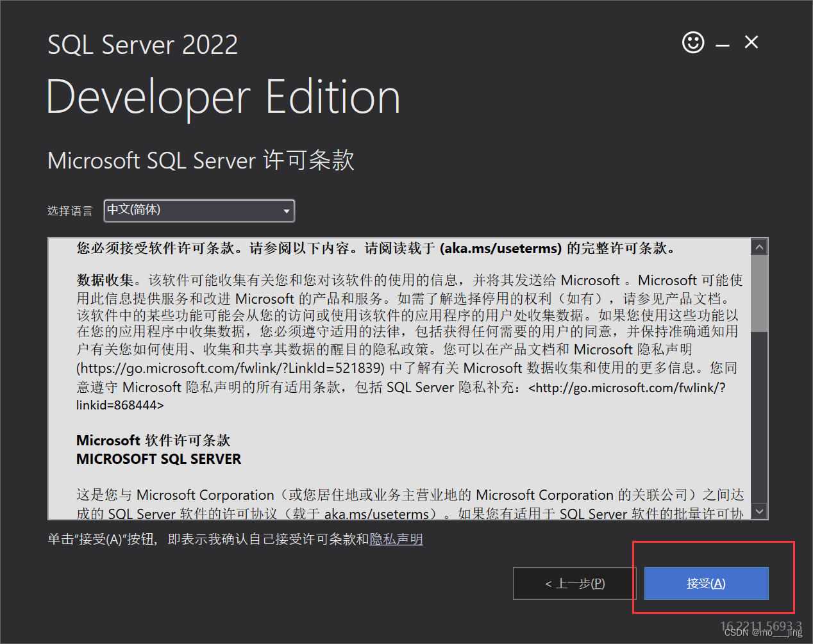Viewport: 813px width, 644px height.
Task: Click the 接受(A) accept button
Action: (706, 583)
